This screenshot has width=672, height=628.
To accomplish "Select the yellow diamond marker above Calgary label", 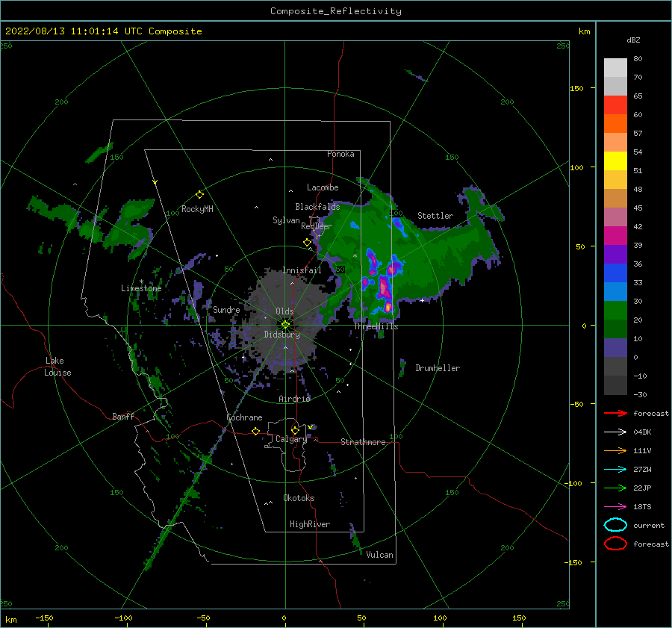I will coord(295,430).
